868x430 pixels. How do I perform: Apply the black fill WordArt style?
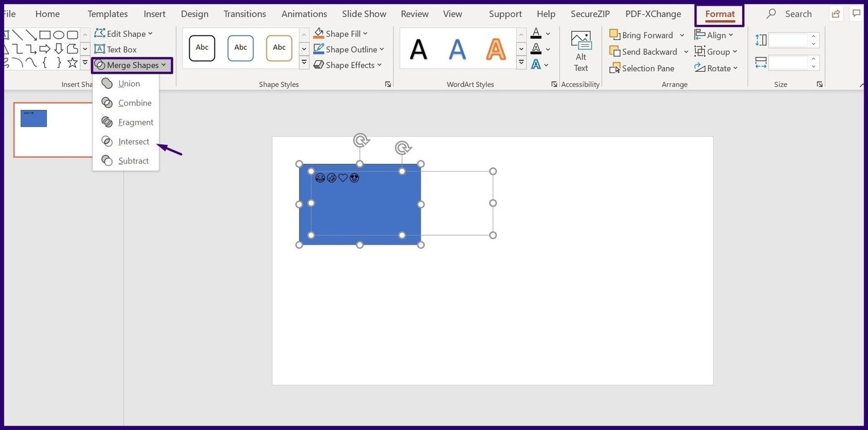point(418,49)
